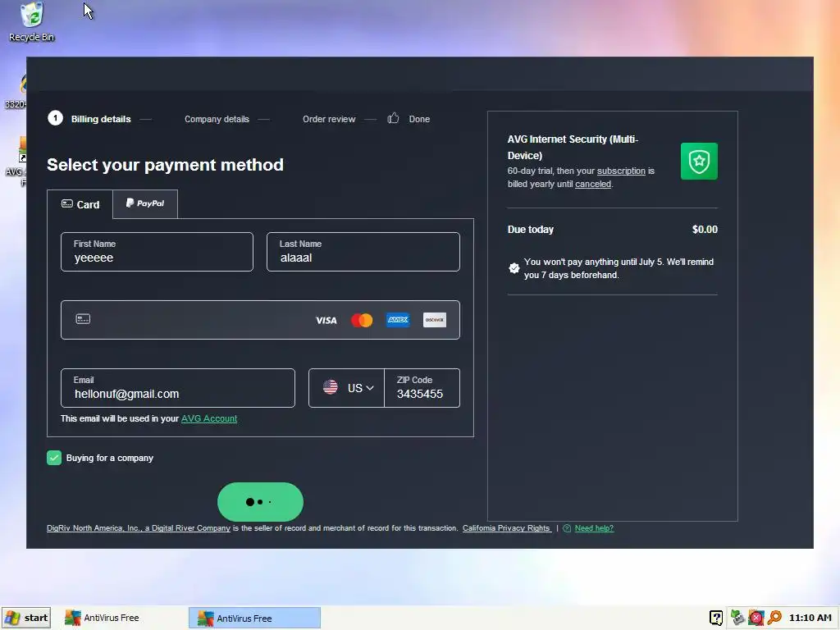
Task: Click the question mark tray icon
Action: coord(716,618)
